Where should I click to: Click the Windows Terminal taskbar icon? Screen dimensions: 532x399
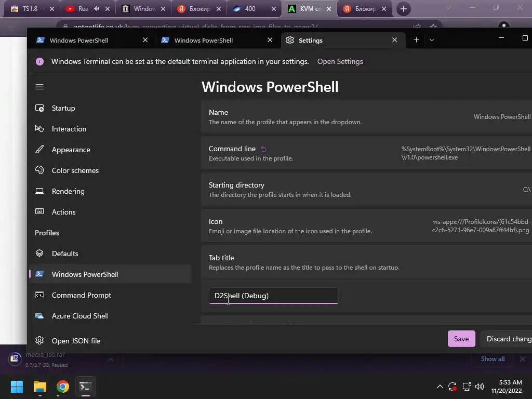click(86, 387)
